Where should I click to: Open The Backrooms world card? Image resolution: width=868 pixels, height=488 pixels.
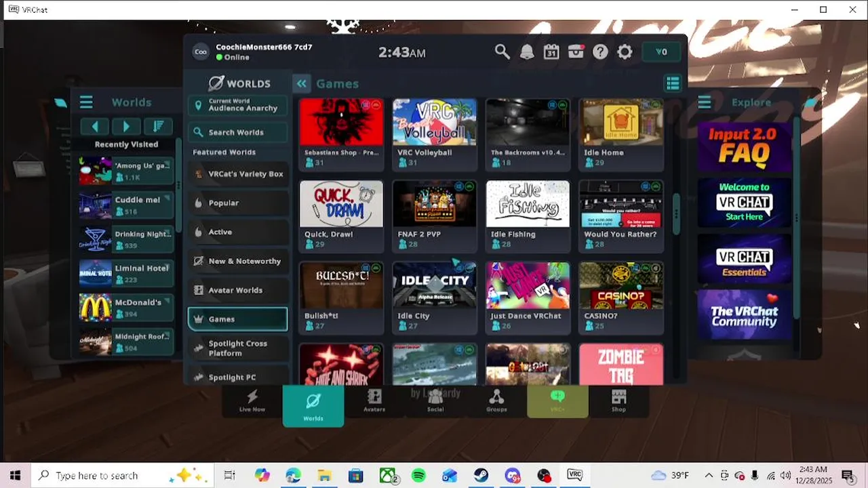coord(528,134)
